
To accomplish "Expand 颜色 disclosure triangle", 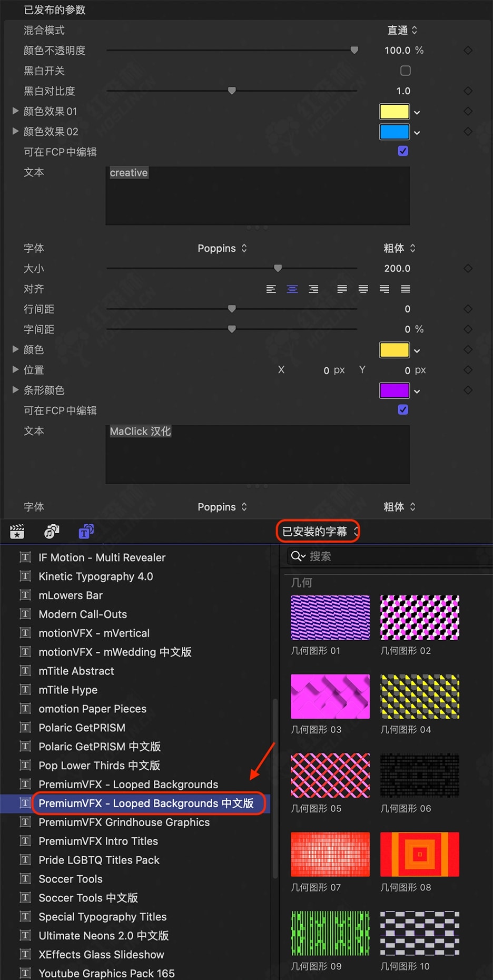I will coord(16,349).
